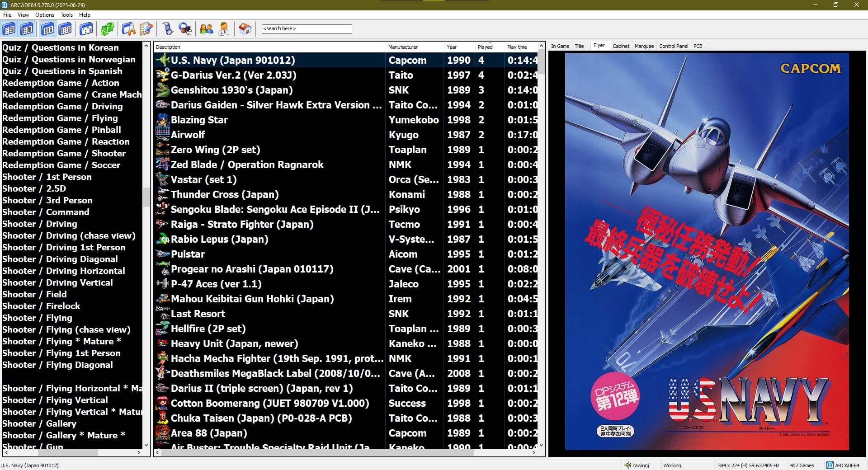The image size is (868, 470).
Task: Switch to the Marquee tab
Action: [x=644, y=46]
